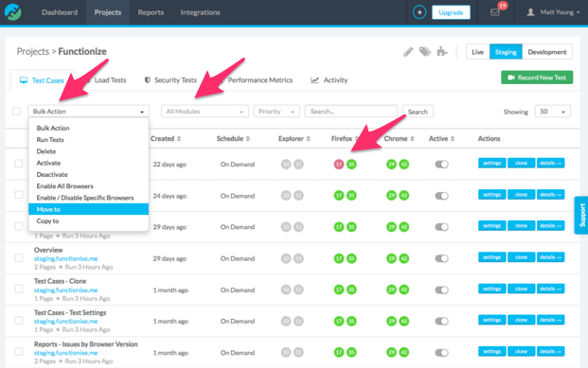Click the user profile avatar icon

(530, 12)
